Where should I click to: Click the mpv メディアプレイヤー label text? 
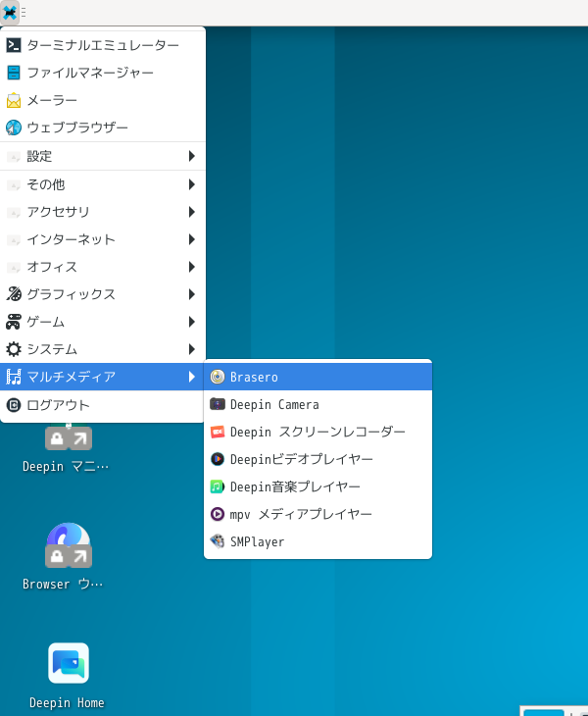[301, 514]
